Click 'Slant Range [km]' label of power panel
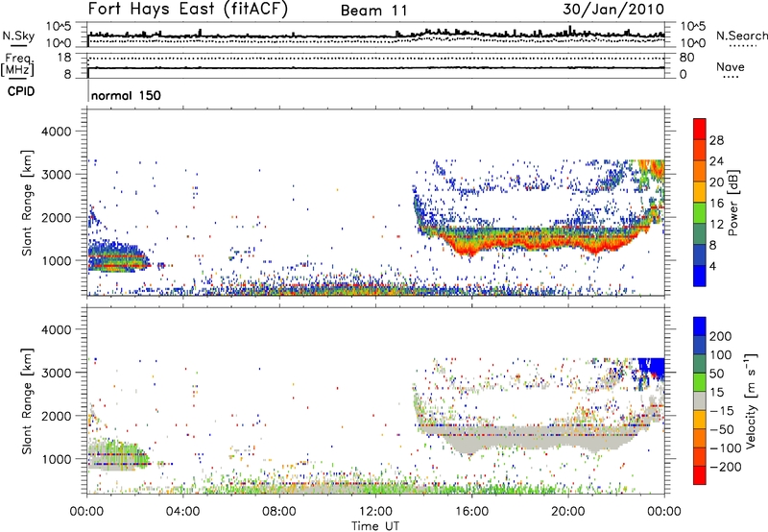 (27, 203)
